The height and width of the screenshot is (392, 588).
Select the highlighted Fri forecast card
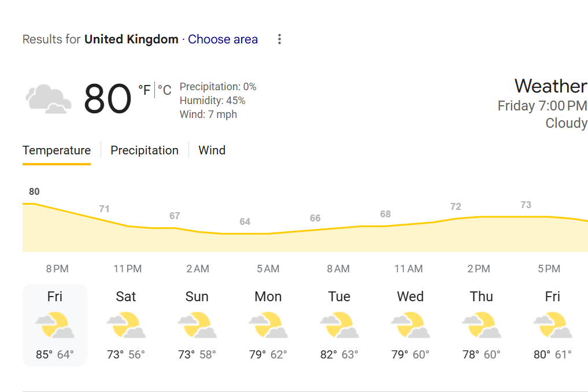(x=55, y=325)
